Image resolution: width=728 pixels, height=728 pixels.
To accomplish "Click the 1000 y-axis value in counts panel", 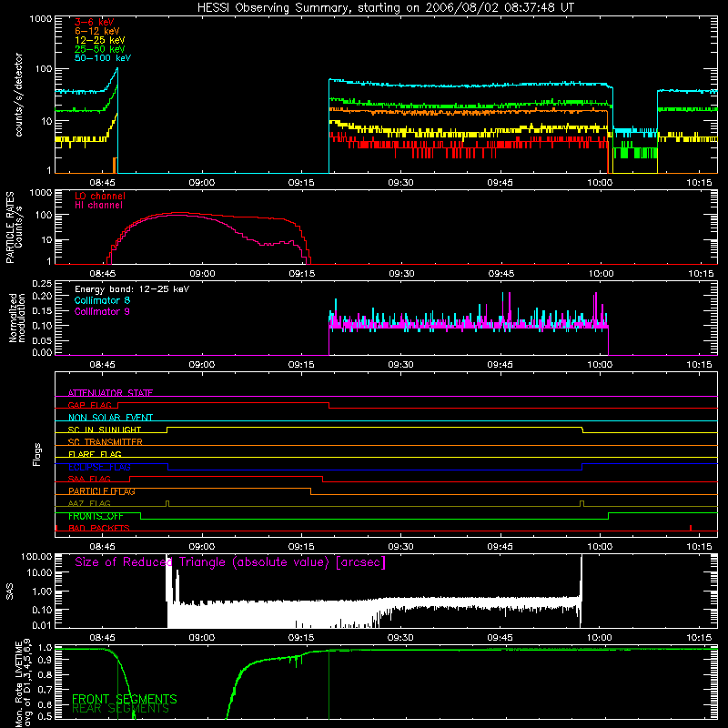I will (40, 19).
